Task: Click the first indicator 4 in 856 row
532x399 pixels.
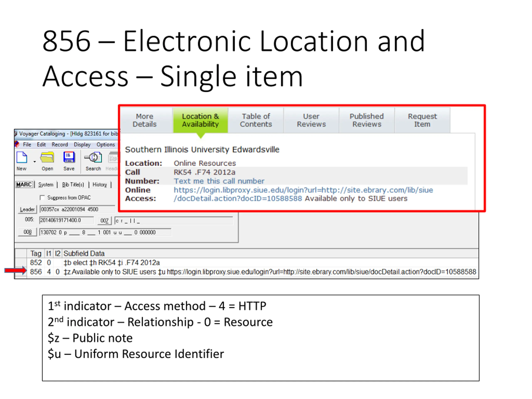Action: pyautogui.click(x=49, y=272)
